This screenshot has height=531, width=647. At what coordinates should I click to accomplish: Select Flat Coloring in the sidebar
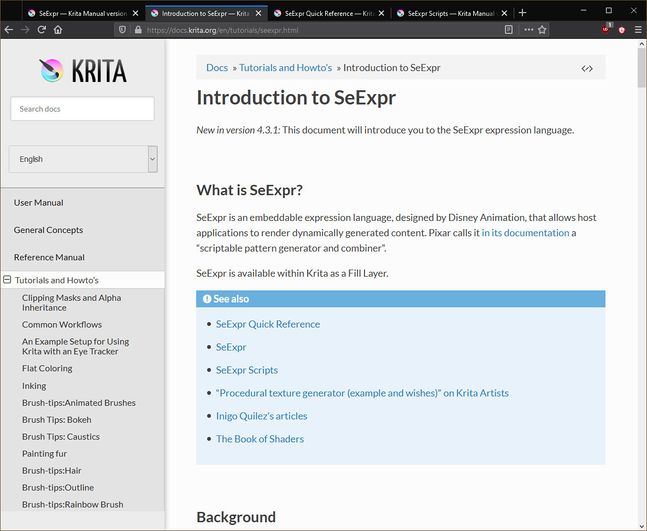47,368
